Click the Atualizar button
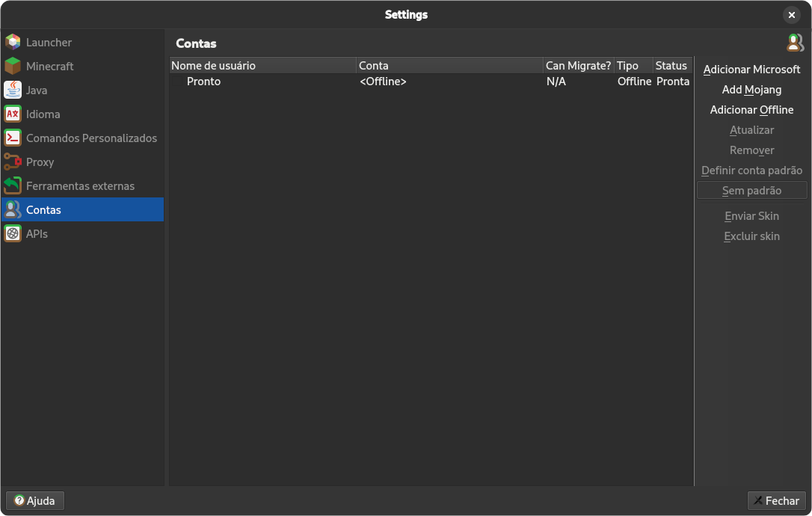Screen dimensions: 812x516 coord(751,130)
